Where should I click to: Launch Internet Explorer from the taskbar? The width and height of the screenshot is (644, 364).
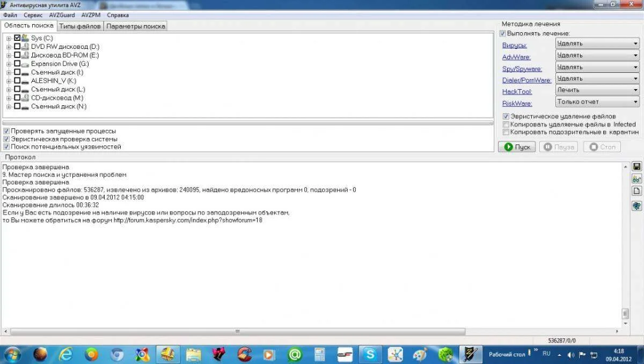pos(65,354)
